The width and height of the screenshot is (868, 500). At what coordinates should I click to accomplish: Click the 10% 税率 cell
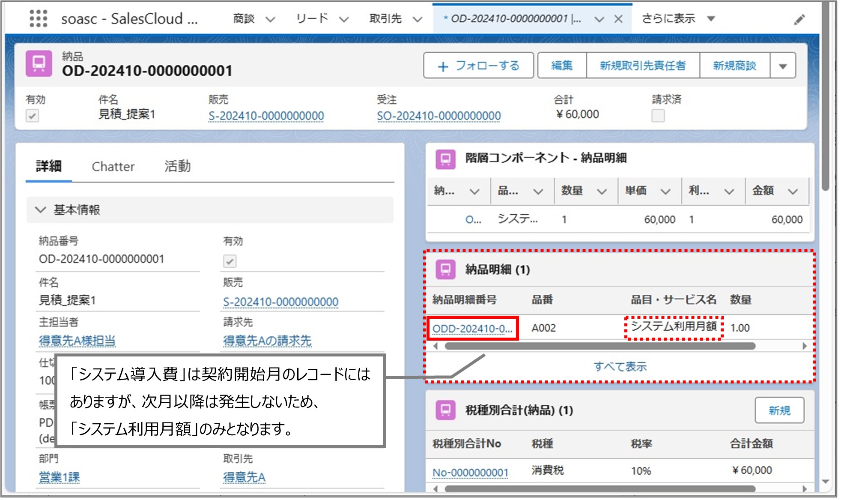641,471
